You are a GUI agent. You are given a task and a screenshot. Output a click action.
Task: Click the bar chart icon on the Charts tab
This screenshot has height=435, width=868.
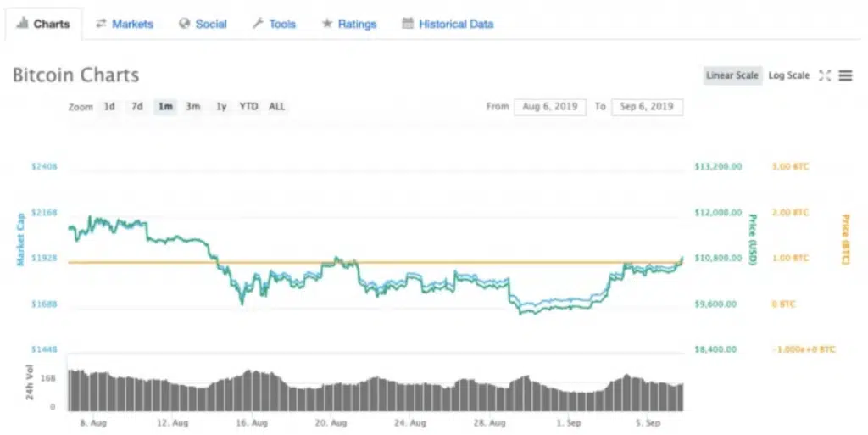(x=22, y=23)
